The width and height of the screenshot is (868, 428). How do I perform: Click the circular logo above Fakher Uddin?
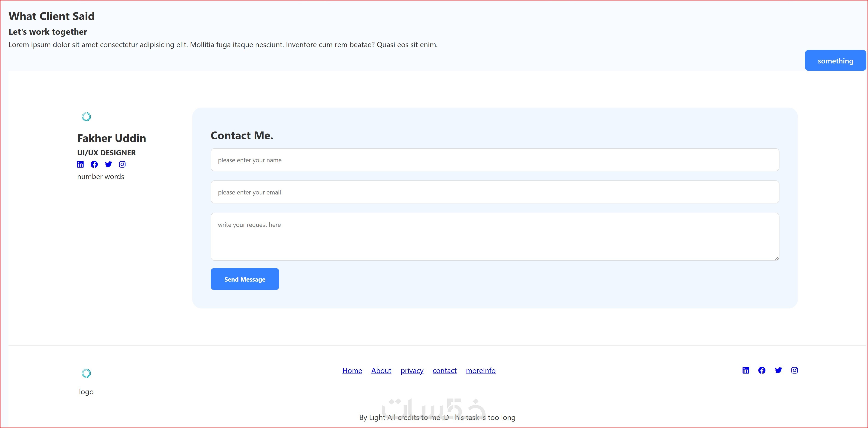(86, 117)
